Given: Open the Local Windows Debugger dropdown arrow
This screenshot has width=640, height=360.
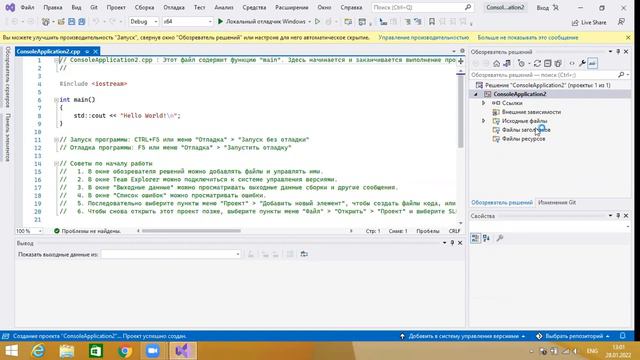Looking at the screenshot, I should click(309, 22).
